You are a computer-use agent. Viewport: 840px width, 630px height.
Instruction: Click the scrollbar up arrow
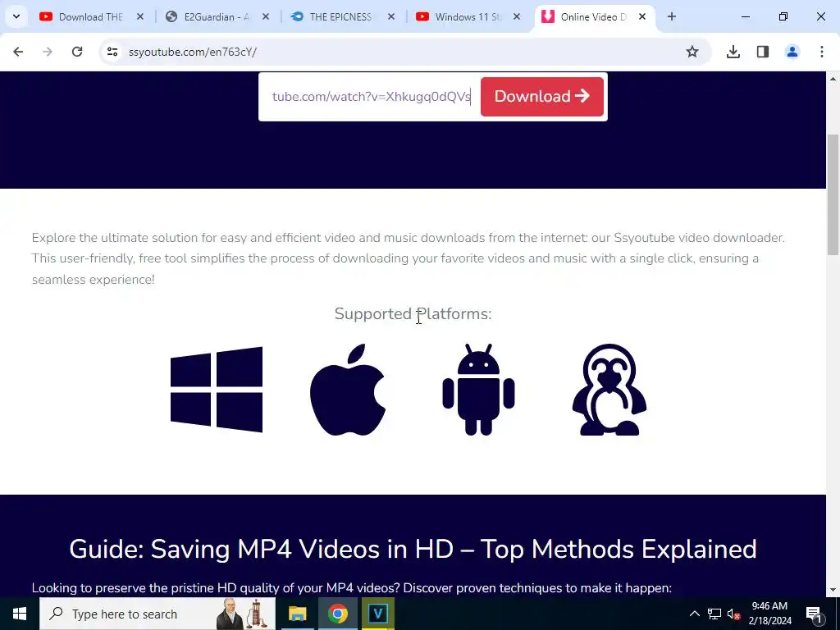point(833,79)
